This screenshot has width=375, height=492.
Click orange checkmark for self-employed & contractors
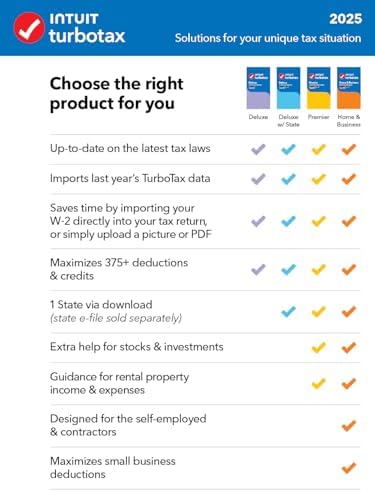(349, 426)
